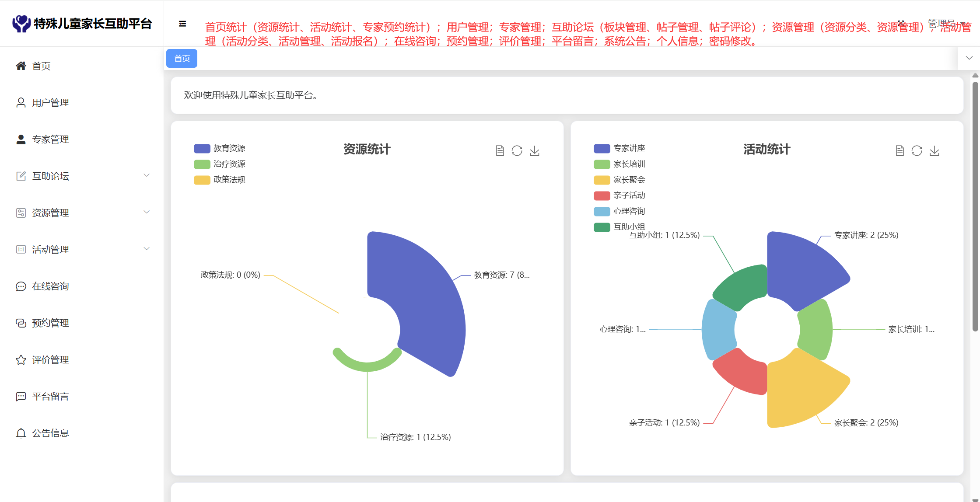Screen dimensions: 980x502
Task: Open data view in 资源统计 chart
Action: tap(500, 151)
